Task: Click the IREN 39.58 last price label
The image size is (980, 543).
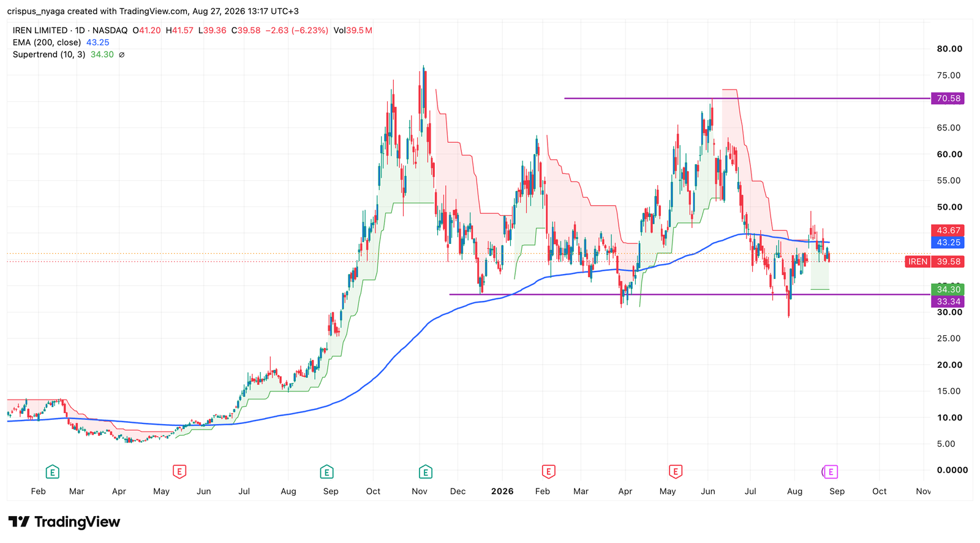Action: click(935, 262)
